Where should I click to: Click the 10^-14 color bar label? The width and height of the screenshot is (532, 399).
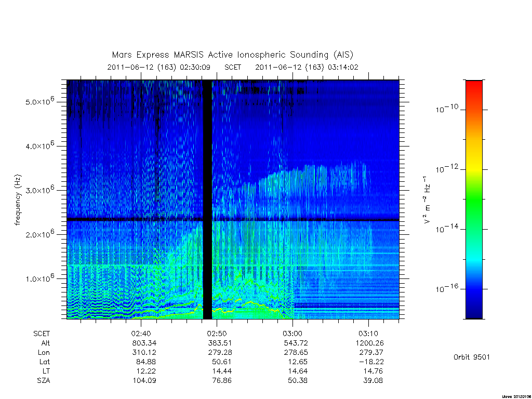click(x=447, y=229)
